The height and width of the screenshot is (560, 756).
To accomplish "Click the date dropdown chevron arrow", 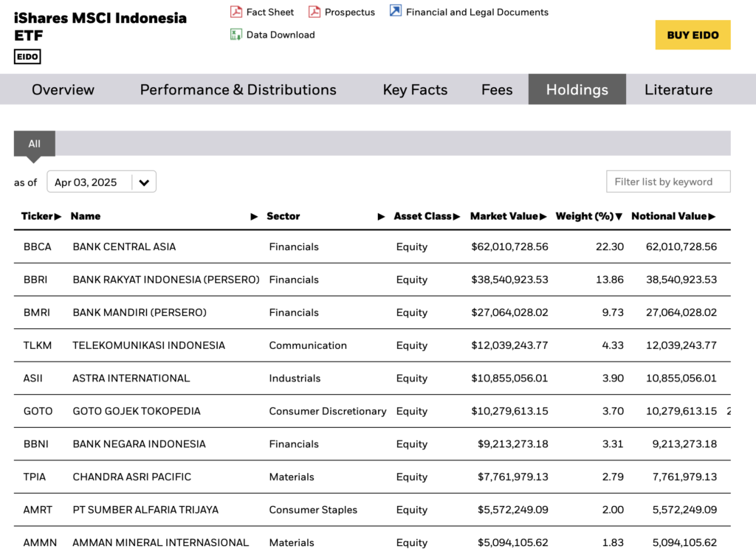I will click(144, 182).
